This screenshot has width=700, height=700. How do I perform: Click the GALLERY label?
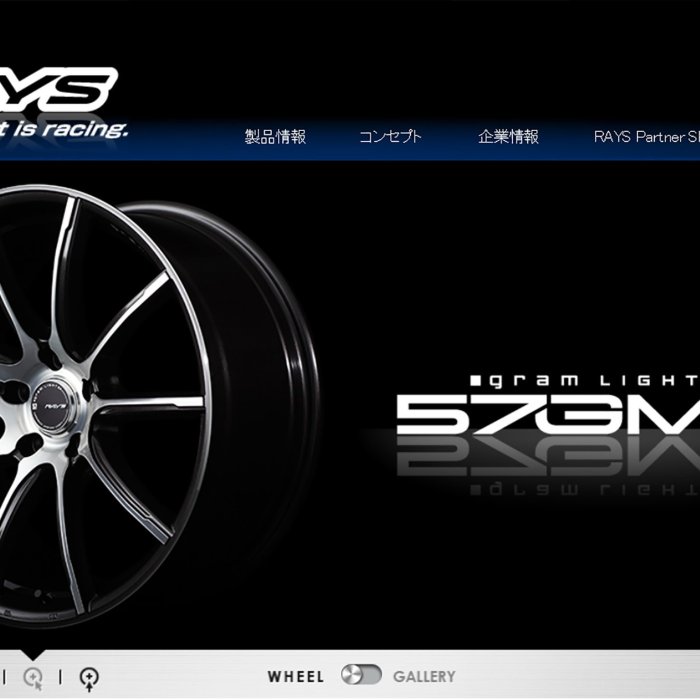pyautogui.click(x=424, y=676)
